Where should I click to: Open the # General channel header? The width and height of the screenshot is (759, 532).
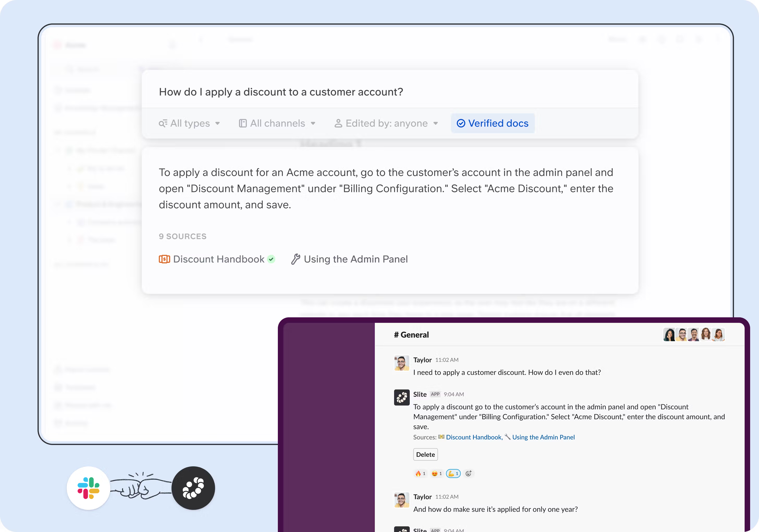[x=411, y=335]
